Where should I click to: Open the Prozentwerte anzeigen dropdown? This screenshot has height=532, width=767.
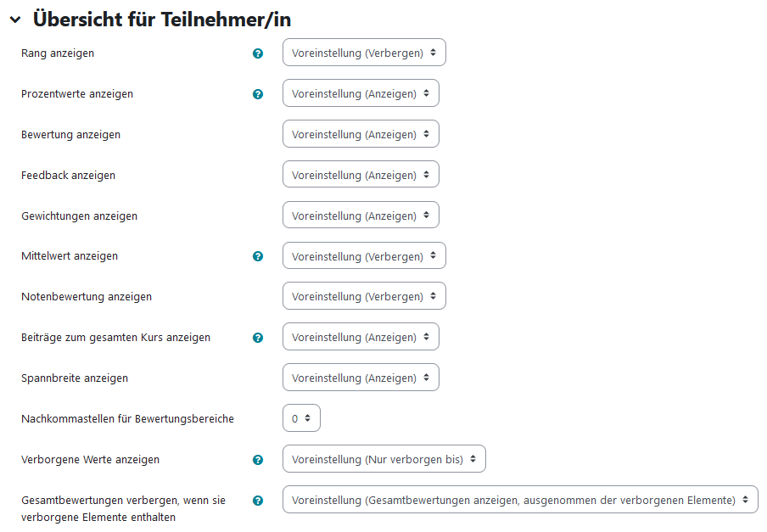[x=361, y=92]
